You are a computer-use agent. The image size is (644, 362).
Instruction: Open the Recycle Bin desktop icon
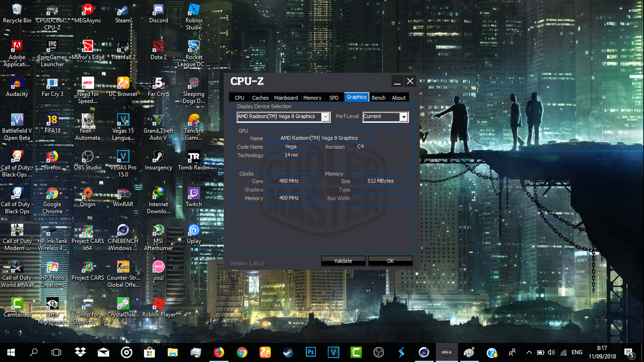tap(17, 13)
